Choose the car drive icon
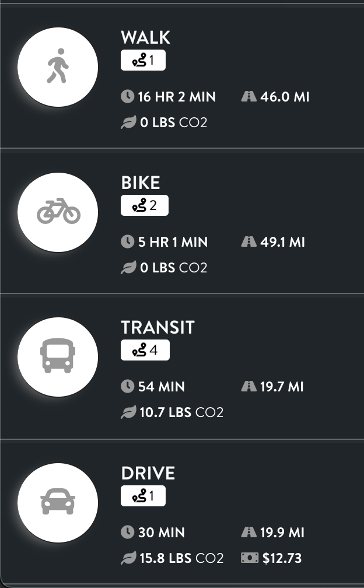The height and width of the screenshot is (588, 364). click(x=58, y=502)
